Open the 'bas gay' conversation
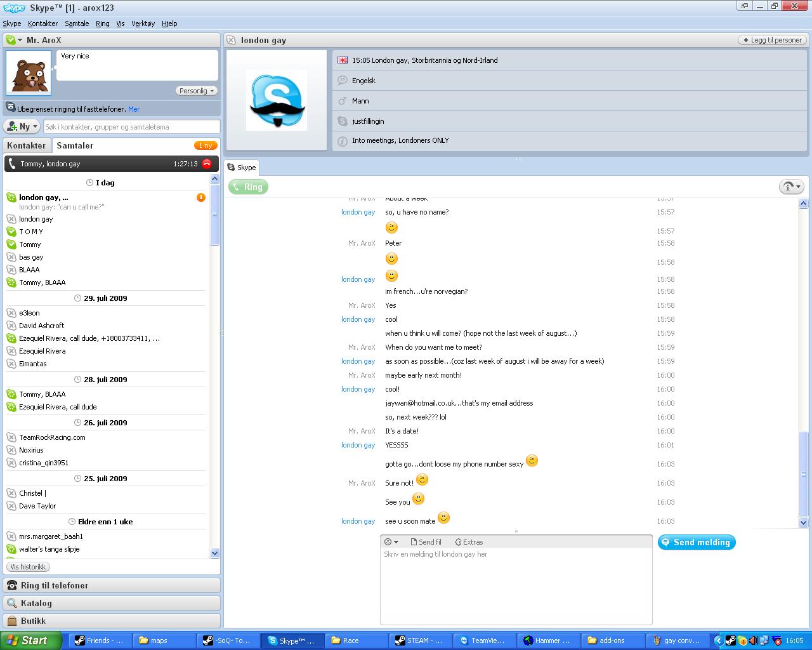This screenshot has height=650, width=812. pyautogui.click(x=31, y=257)
